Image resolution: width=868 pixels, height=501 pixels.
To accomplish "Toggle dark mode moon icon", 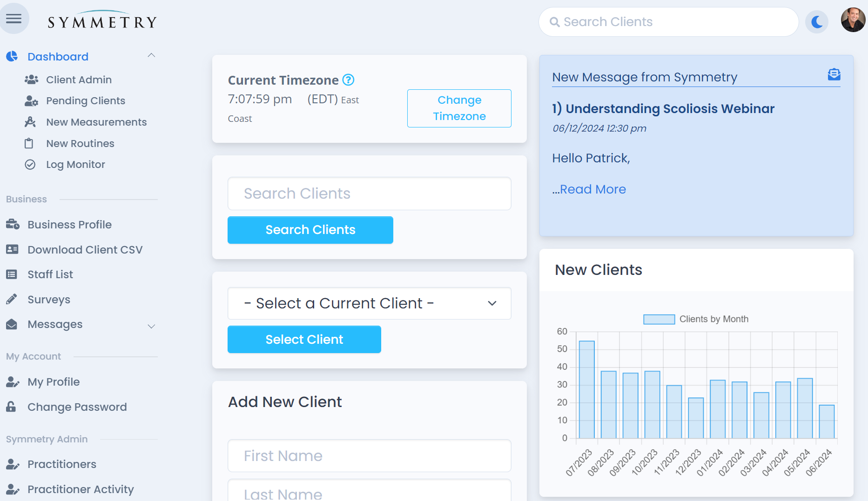I will pyautogui.click(x=817, y=22).
